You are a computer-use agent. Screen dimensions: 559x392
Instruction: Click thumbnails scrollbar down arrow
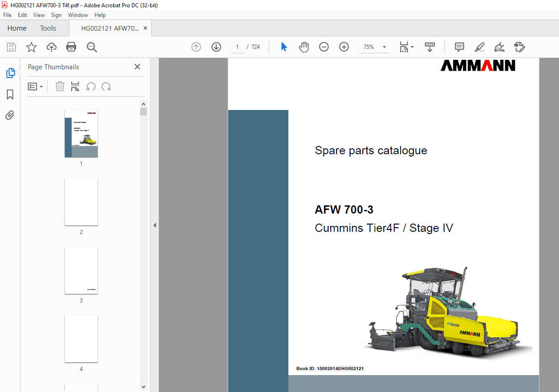(x=144, y=387)
